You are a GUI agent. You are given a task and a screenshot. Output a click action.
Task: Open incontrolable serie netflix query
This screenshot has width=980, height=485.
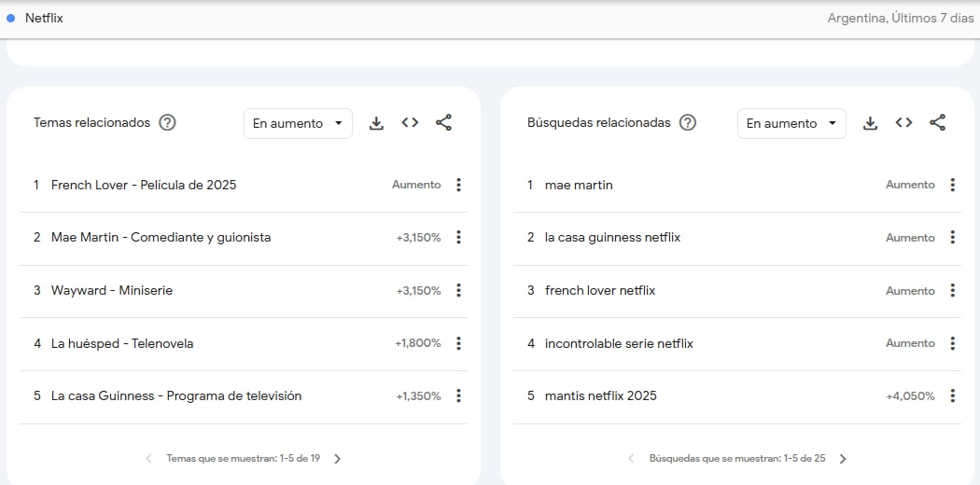point(619,343)
